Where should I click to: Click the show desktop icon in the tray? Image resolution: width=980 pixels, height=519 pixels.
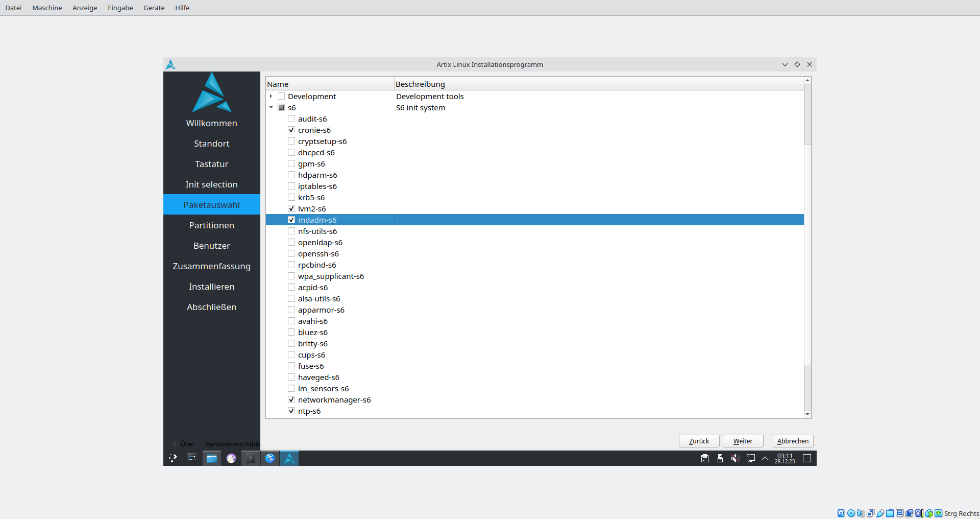807,458
